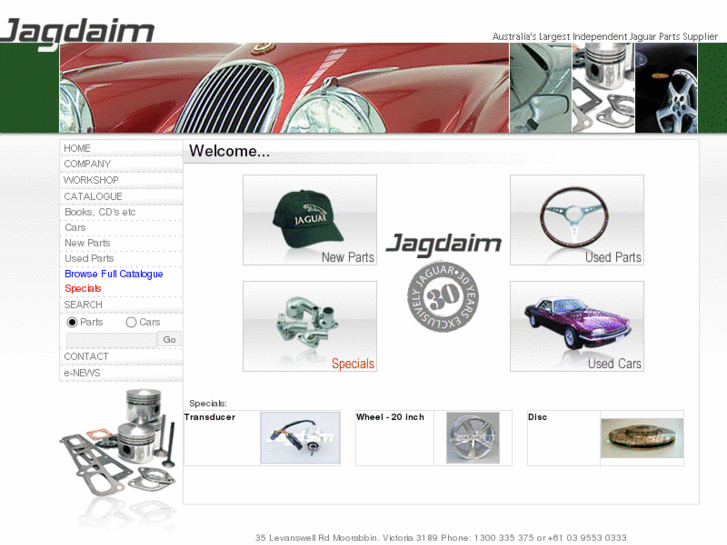Open Cars in the catalogue sidebar

(x=75, y=227)
